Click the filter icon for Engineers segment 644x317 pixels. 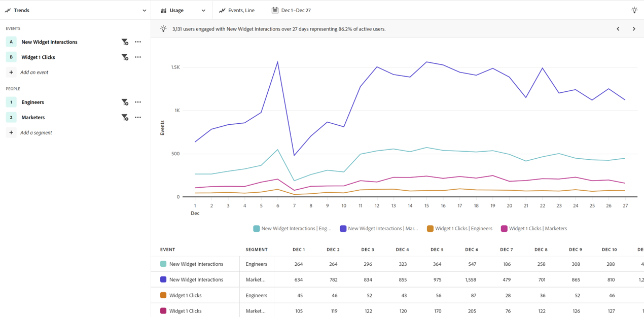pos(125,102)
